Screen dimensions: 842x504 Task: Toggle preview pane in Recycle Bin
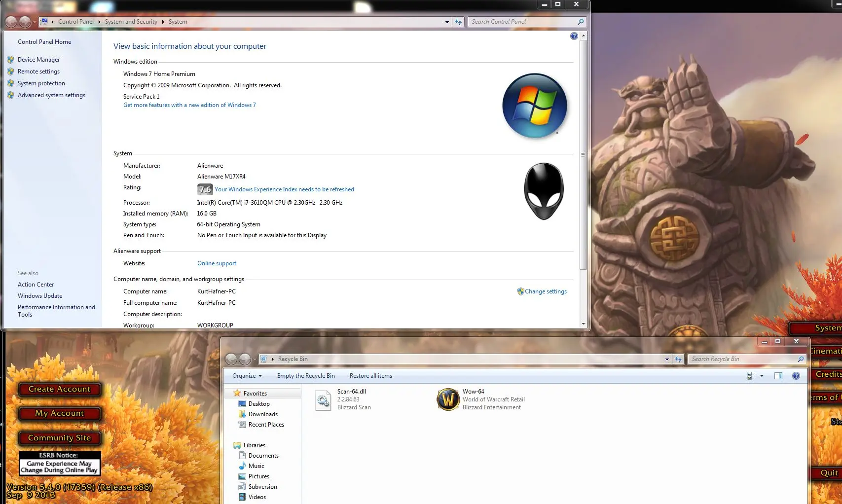pyautogui.click(x=778, y=376)
